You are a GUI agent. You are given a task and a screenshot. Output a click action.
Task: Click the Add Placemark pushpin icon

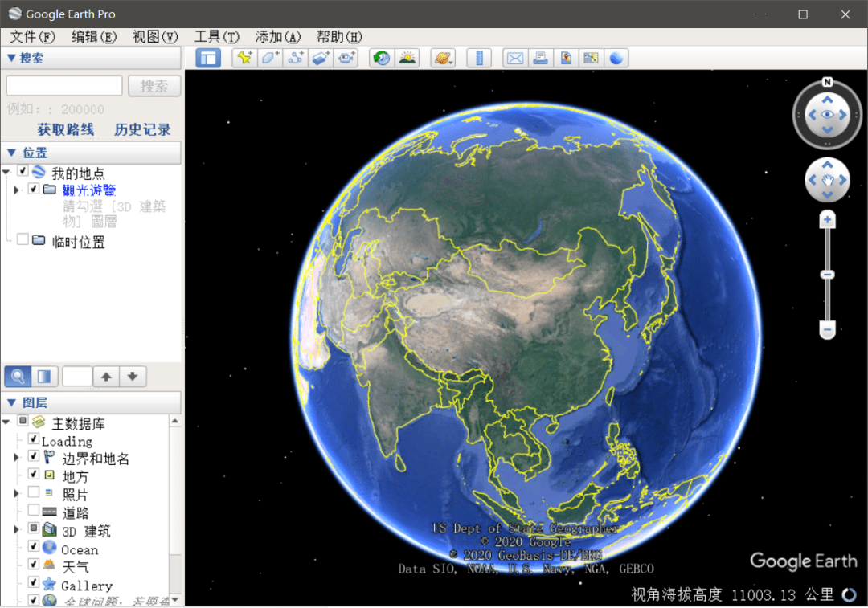click(244, 58)
